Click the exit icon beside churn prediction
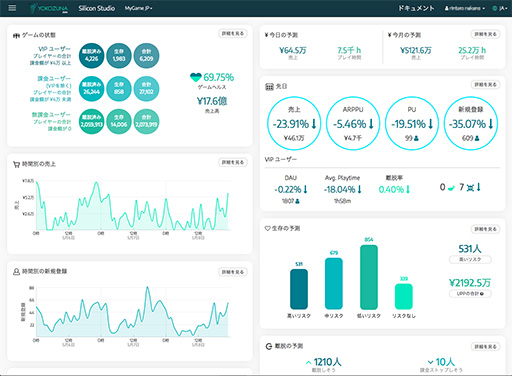The height and width of the screenshot is (376, 512). pyautogui.click(x=269, y=346)
